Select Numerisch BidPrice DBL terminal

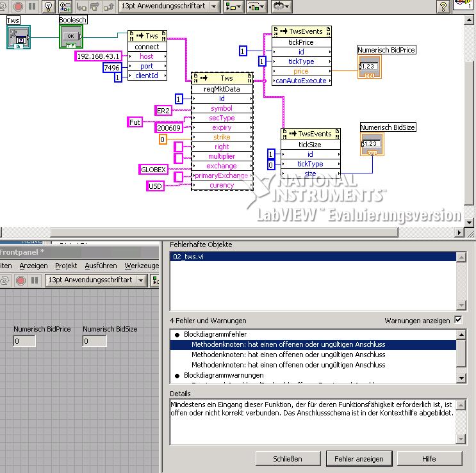pyautogui.click(x=370, y=67)
